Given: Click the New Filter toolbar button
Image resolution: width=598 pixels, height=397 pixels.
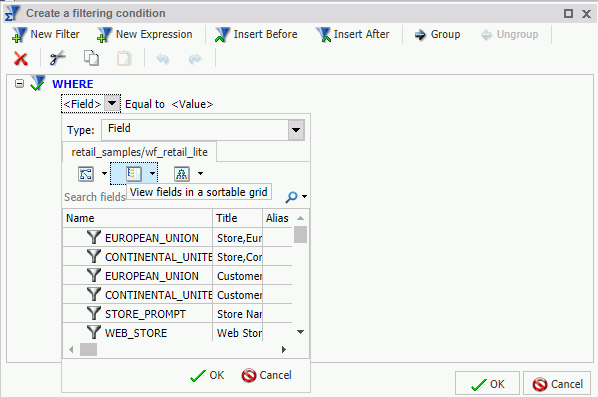Looking at the screenshot, I should click(46, 34).
